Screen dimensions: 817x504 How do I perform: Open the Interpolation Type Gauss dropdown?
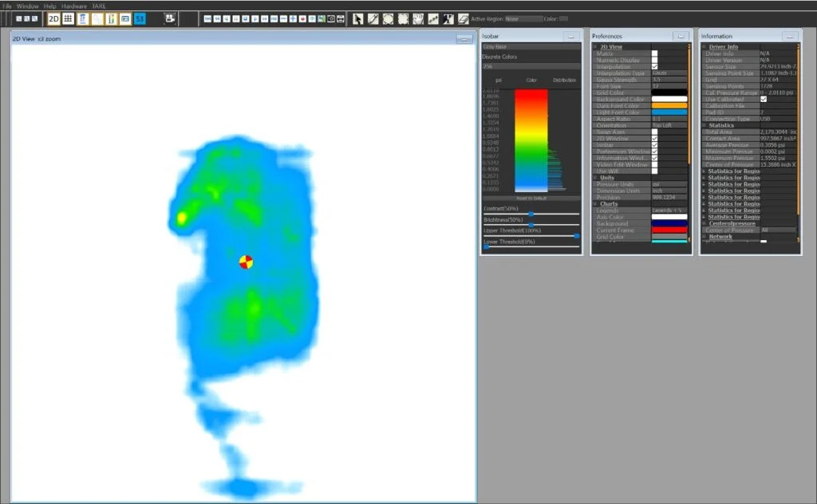pos(669,73)
